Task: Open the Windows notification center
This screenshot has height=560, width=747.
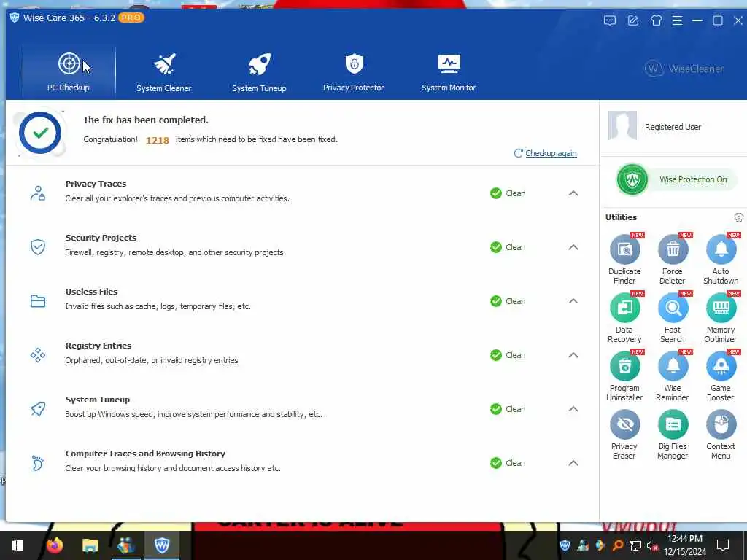Action: click(723, 545)
